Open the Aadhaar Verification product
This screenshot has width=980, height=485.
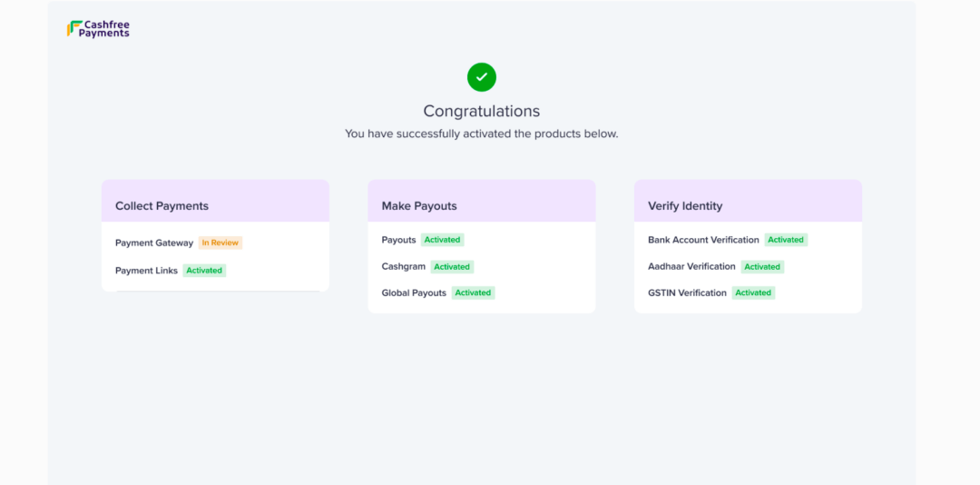click(x=691, y=267)
